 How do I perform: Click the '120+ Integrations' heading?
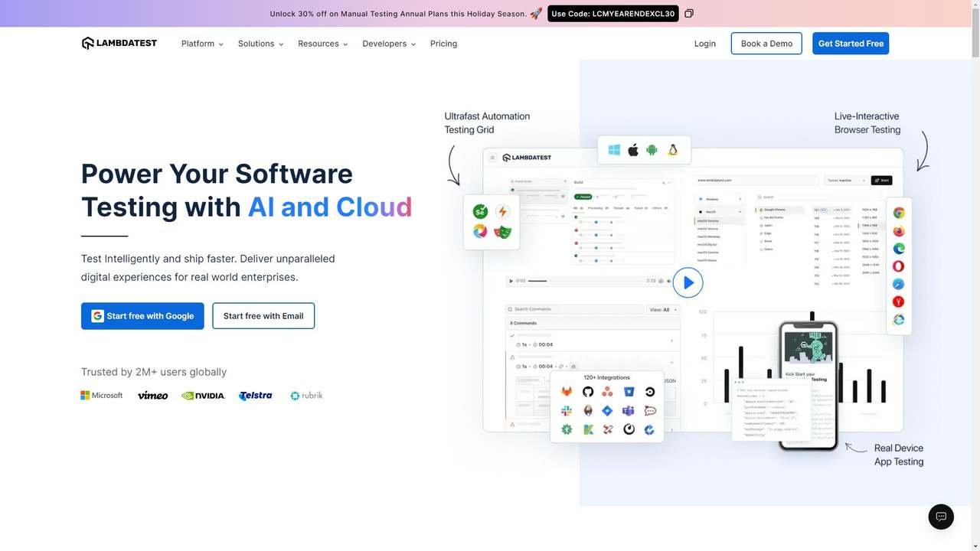point(607,377)
